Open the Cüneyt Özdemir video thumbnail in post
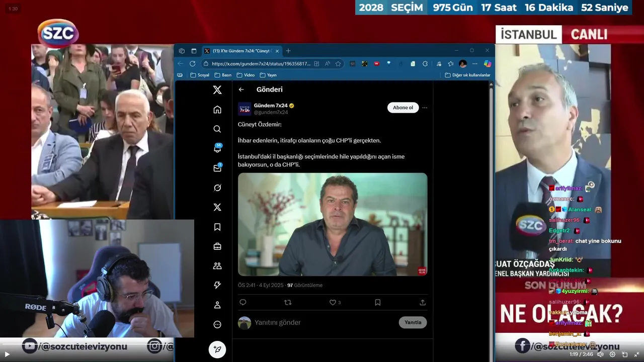Image resolution: width=644 pixels, height=362 pixels. 333,224
